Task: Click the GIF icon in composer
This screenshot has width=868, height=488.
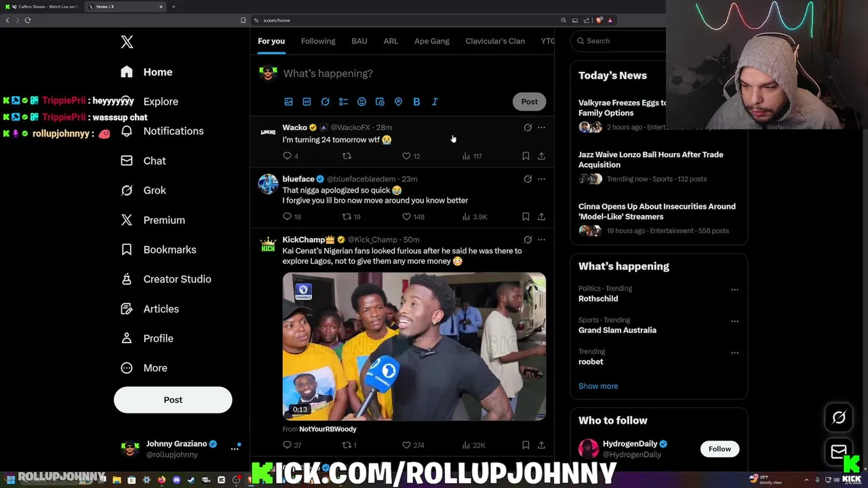Action: (x=307, y=102)
